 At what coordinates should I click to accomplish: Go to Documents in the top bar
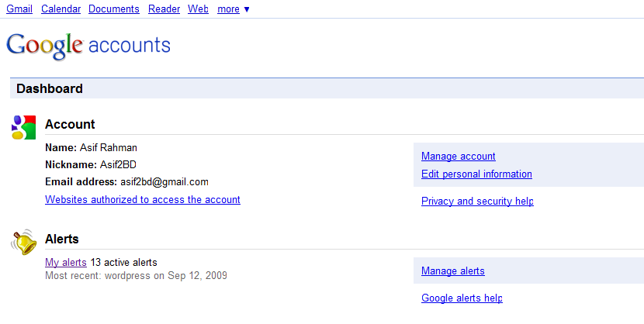click(114, 9)
